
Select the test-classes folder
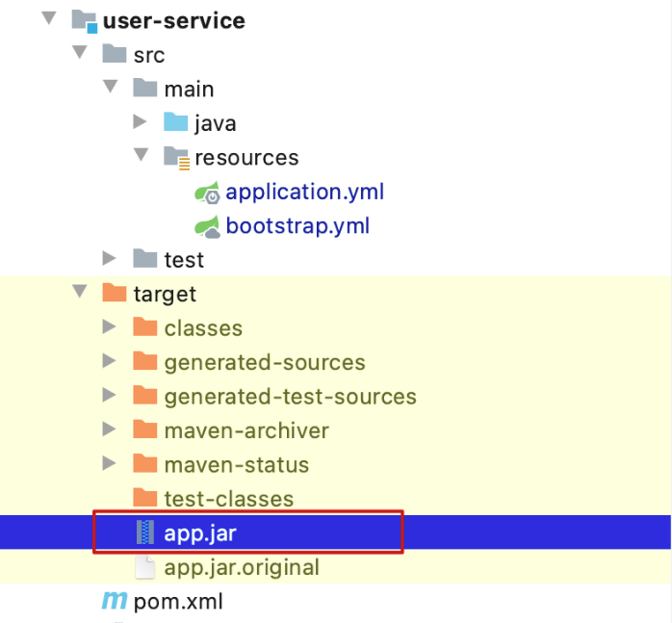point(229,499)
